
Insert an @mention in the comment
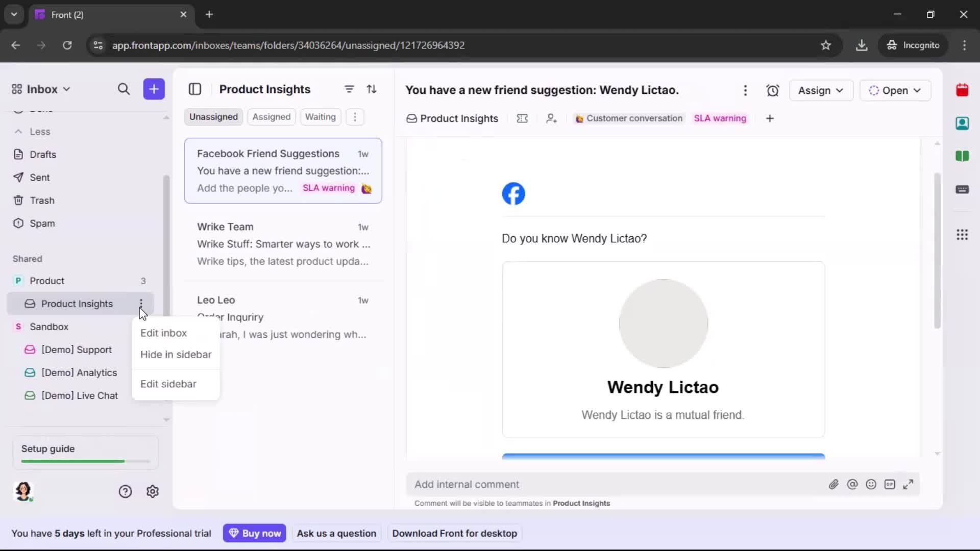click(x=853, y=484)
